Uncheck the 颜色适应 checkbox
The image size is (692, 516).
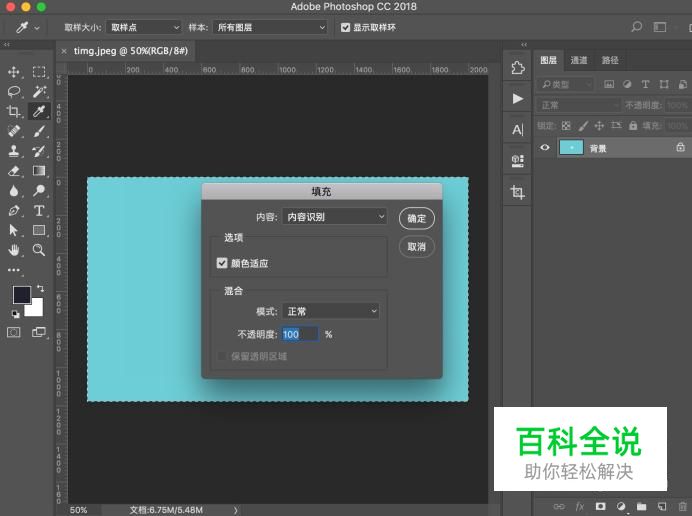click(222, 263)
